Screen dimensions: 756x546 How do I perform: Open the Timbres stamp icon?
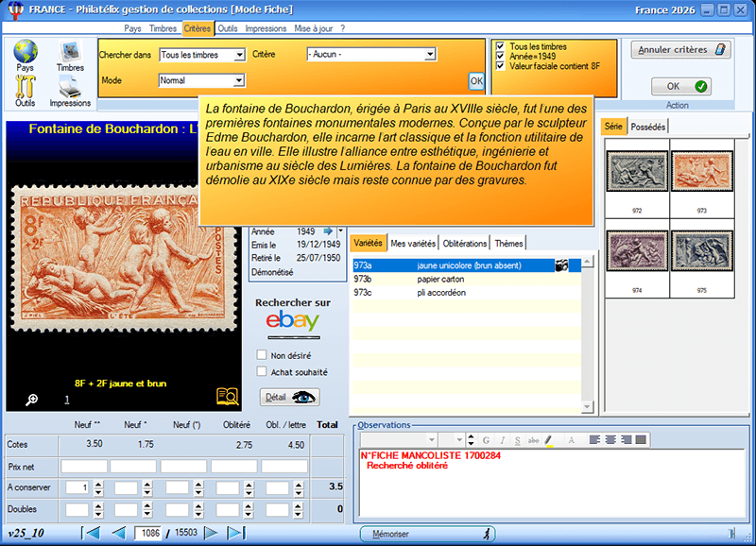click(x=70, y=51)
